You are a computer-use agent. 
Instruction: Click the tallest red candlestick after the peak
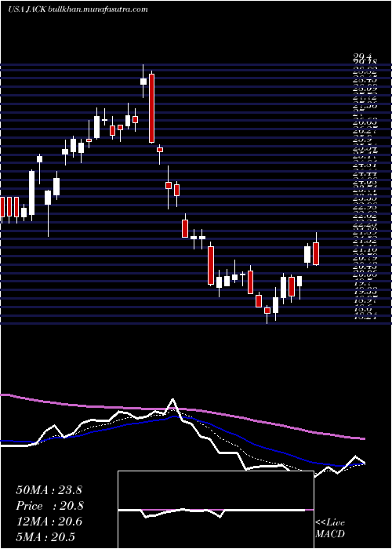coord(151,108)
